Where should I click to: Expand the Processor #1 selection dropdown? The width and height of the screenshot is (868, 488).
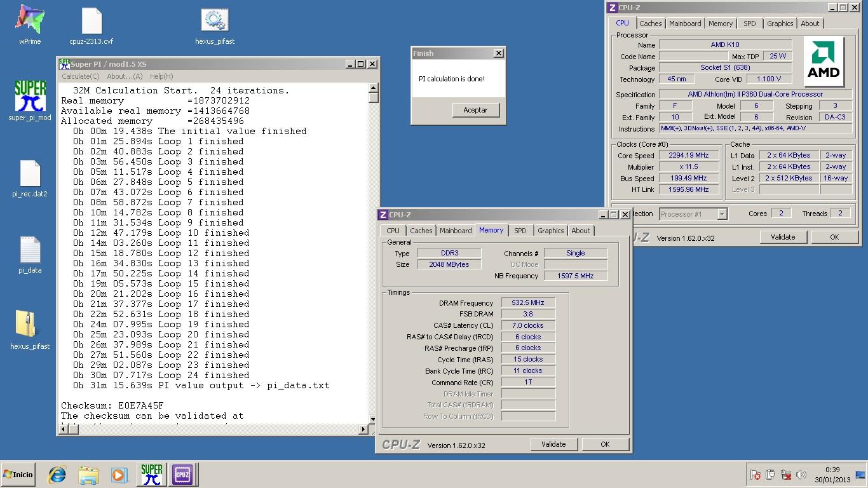(722, 214)
